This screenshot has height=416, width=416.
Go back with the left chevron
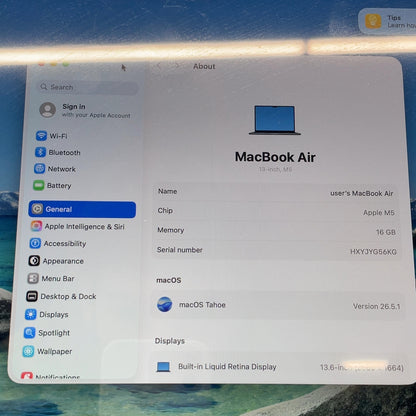[x=159, y=66]
